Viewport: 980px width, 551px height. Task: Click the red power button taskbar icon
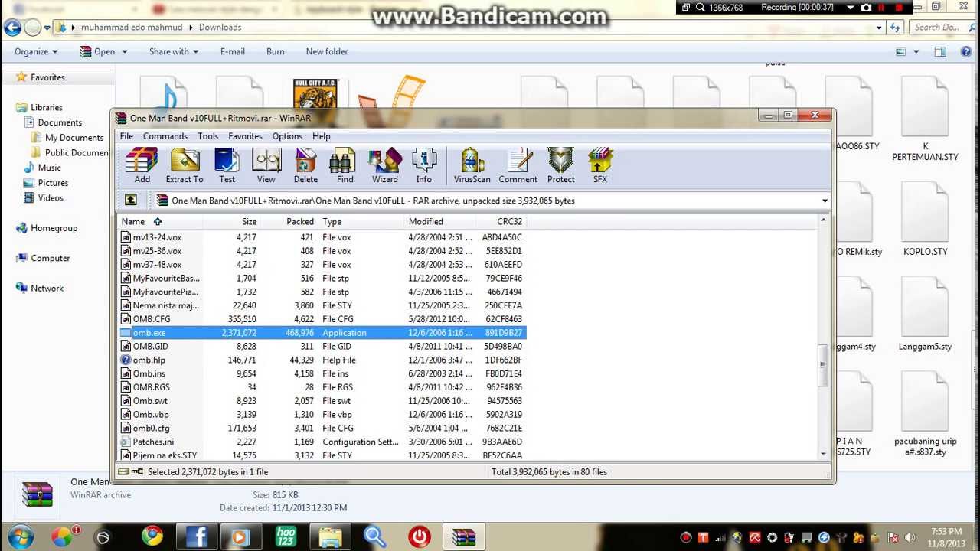[x=420, y=536]
